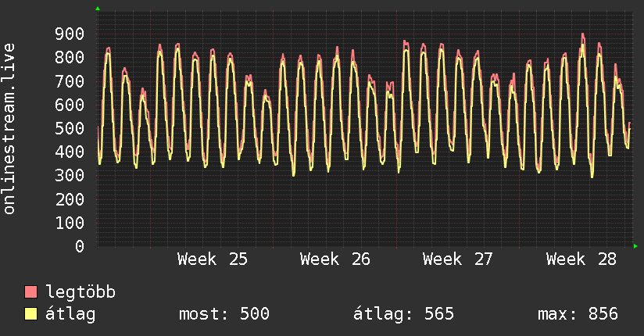The image size is (644, 336).
Task: Select the Week 27 axis label
Action: point(457,259)
